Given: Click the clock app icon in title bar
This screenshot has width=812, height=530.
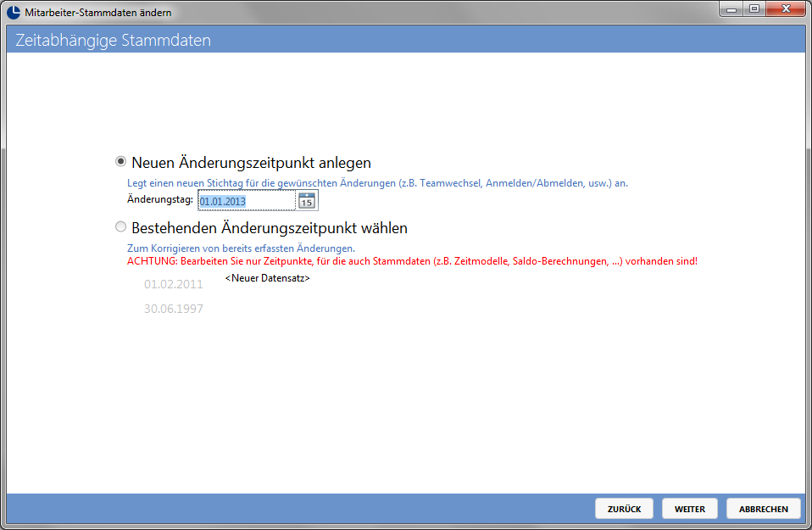Looking at the screenshot, I should 14,12.
